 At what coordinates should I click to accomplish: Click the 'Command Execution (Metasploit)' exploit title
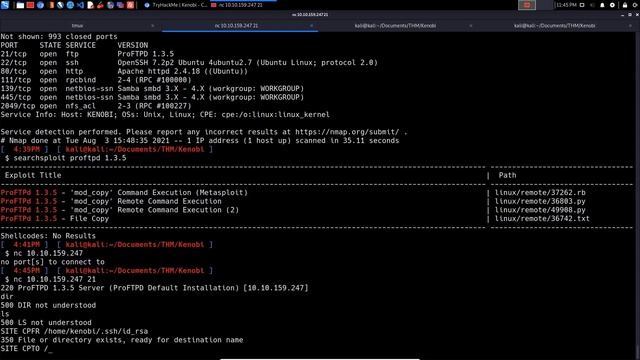[x=182, y=193]
